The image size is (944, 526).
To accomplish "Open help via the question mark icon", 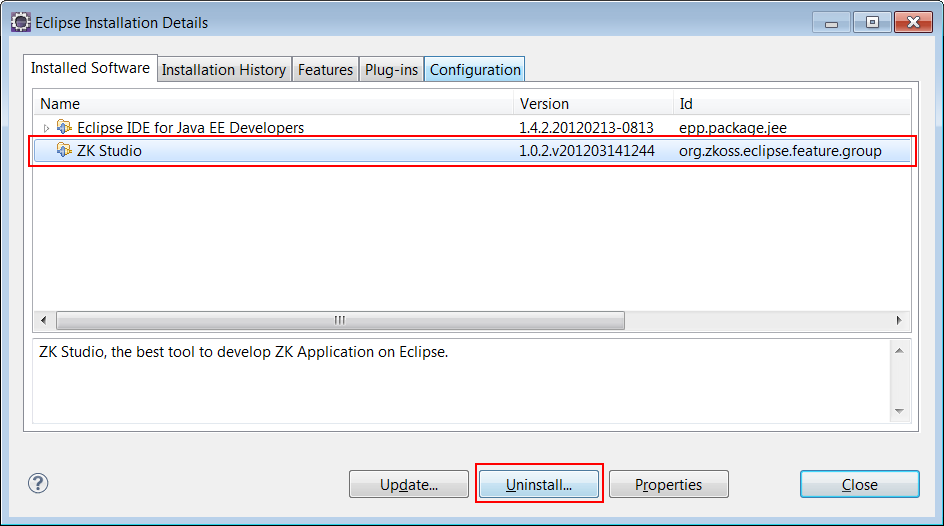I will 38,484.
